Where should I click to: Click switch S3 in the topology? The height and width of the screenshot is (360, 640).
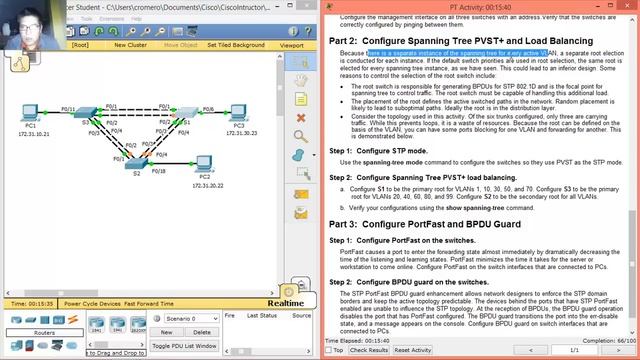pyautogui.click(x=85, y=112)
